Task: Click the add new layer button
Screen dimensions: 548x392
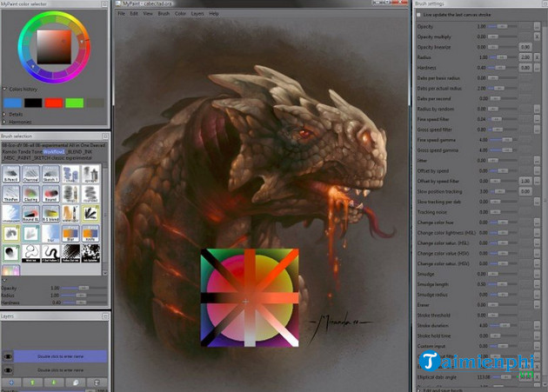Action: click(11, 382)
